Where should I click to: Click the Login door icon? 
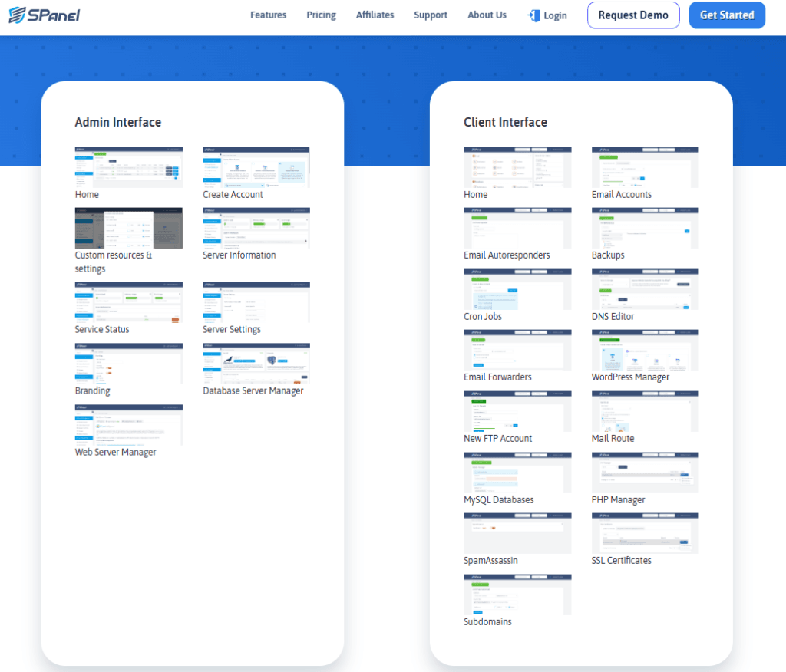click(x=534, y=15)
